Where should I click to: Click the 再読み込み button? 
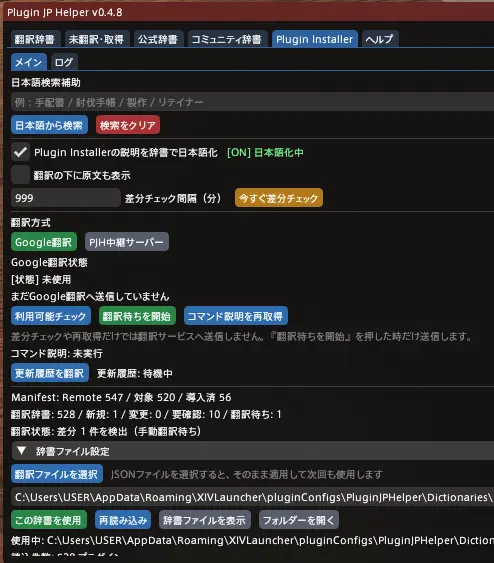point(123,520)
